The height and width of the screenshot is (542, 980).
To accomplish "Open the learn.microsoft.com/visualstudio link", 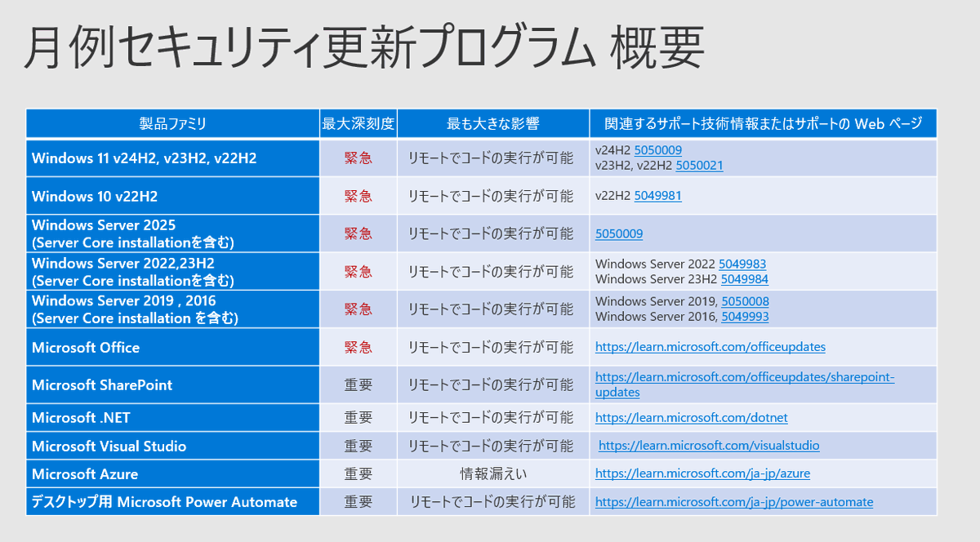I will (709, 446).
